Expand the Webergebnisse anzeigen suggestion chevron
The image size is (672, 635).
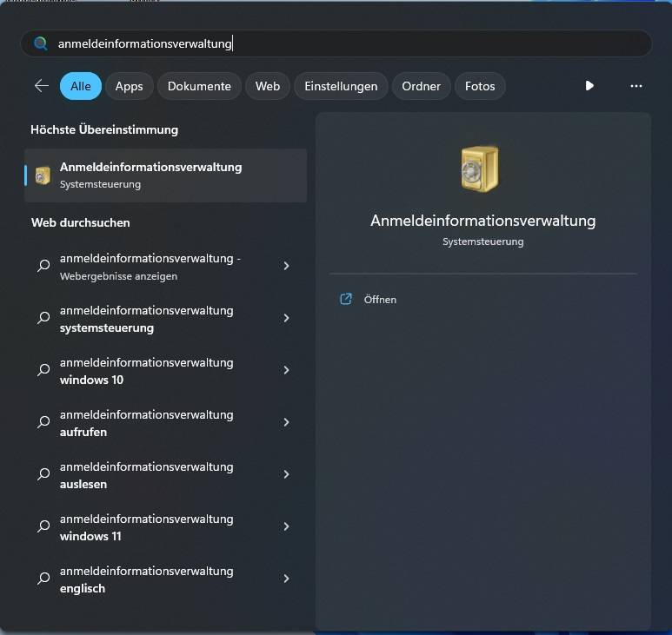tap(286, 266)
